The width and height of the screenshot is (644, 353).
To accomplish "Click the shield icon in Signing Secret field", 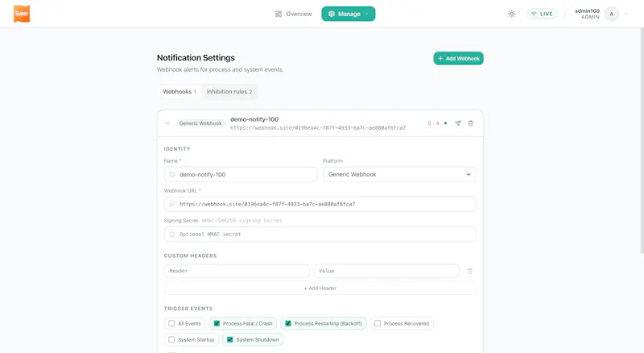I will (172, 234).
